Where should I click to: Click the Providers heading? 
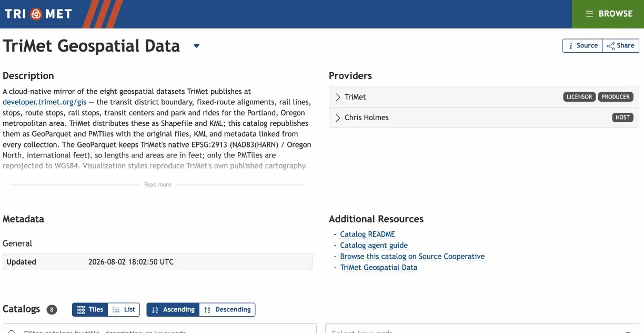(350, 76)
